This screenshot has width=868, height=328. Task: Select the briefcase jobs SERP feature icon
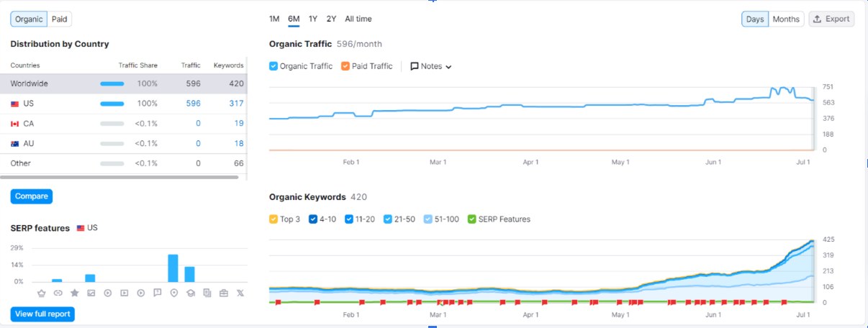click(223, 293)
